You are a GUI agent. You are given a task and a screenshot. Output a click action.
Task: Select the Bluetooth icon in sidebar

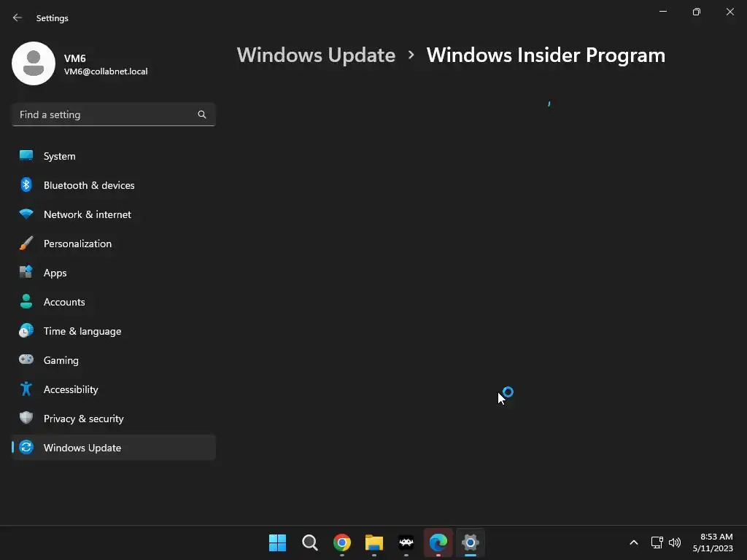(26, 184)
